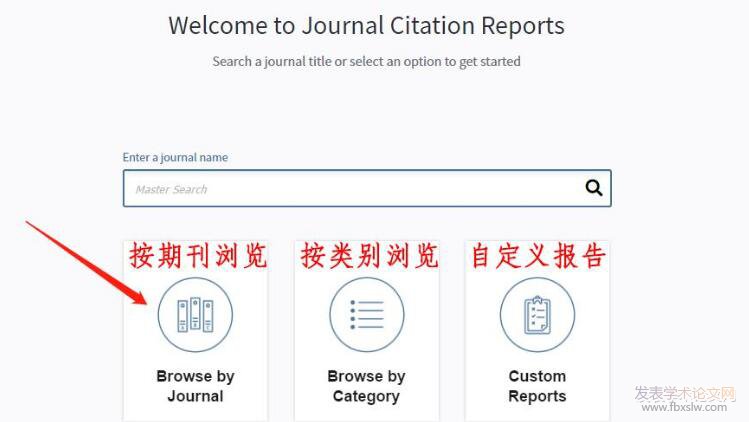Click the 'Search a journal title' subtitle text
The width and height of the screenshot is (749, 422).
(366, 62)
